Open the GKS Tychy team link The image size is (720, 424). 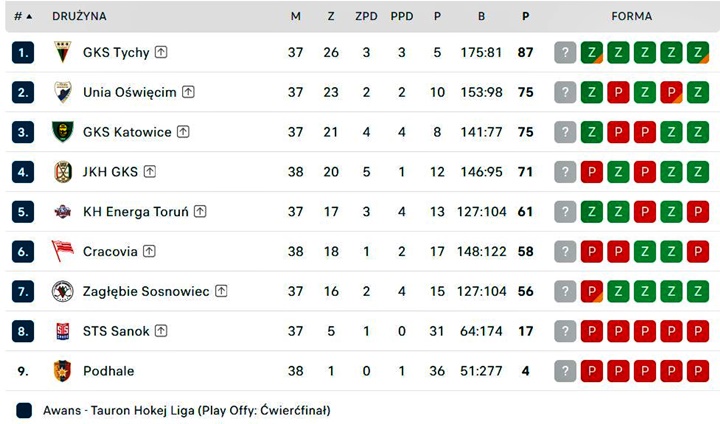pyautogui.click(x=116, y=52)
